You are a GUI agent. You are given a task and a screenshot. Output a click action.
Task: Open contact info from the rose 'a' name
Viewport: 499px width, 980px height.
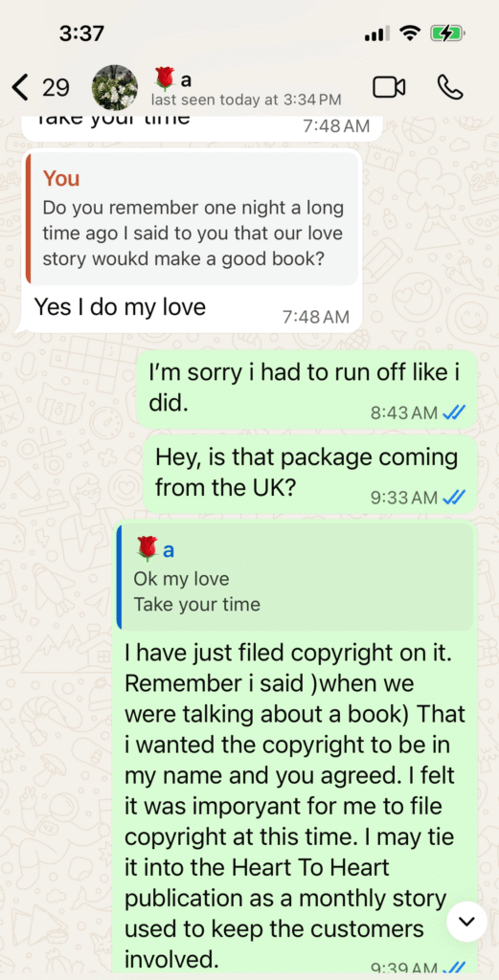pyautogui.click(x=172, y=78)
